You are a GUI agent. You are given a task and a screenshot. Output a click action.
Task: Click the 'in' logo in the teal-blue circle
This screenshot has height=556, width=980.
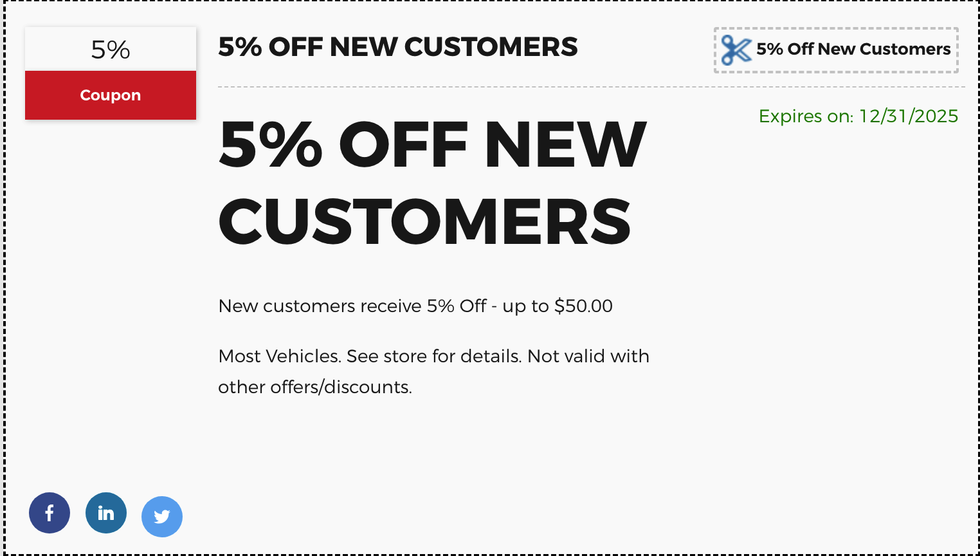point(106,513)
